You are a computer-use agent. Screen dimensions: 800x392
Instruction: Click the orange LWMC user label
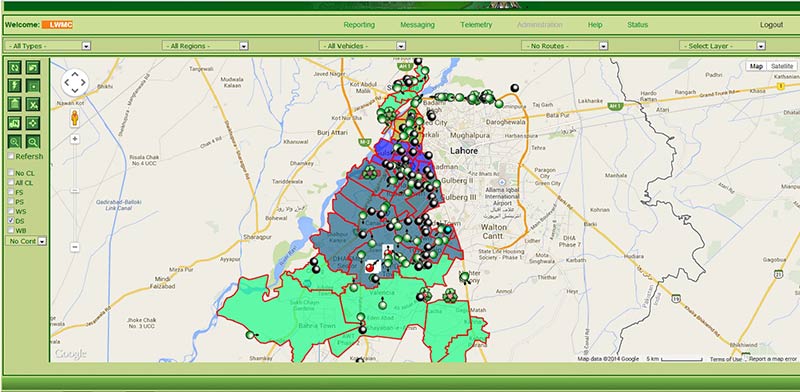(x=57, y=24)
